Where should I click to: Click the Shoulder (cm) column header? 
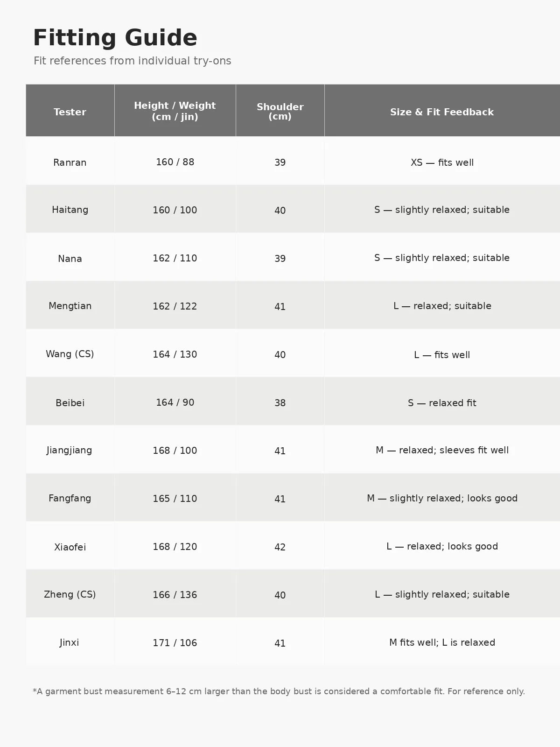click(x=280, y=112)
